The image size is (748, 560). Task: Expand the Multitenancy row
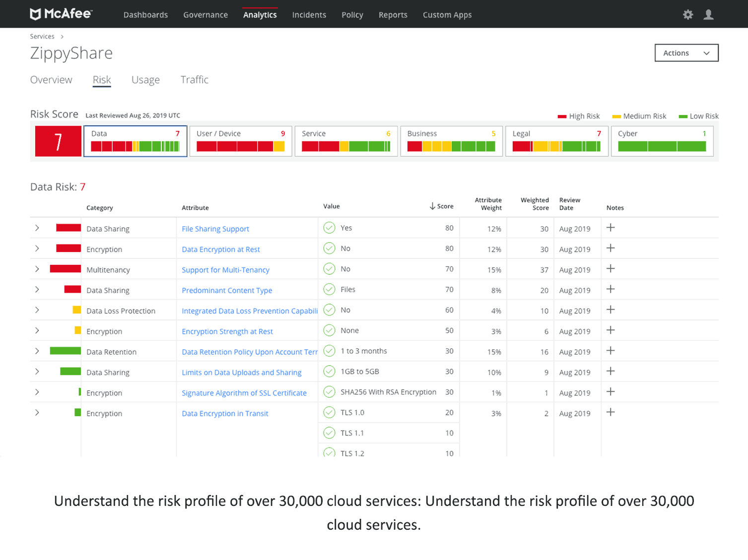click(37, 269)
